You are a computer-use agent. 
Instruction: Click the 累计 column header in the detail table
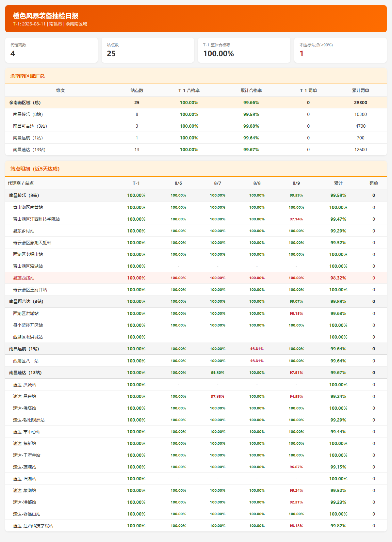pyautogui.click(x=338, y=183)
